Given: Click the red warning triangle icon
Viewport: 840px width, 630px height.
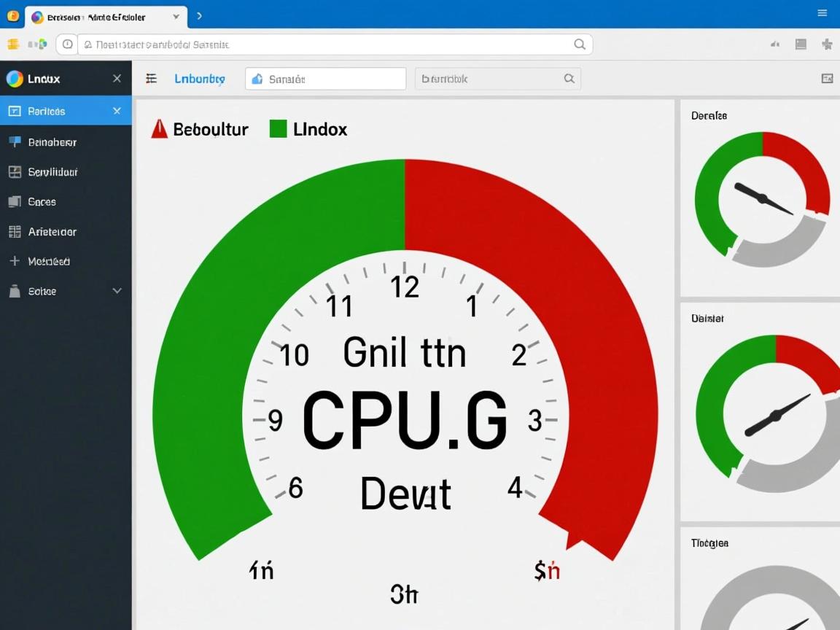Looking at the screenshot, I should point(159,129).
